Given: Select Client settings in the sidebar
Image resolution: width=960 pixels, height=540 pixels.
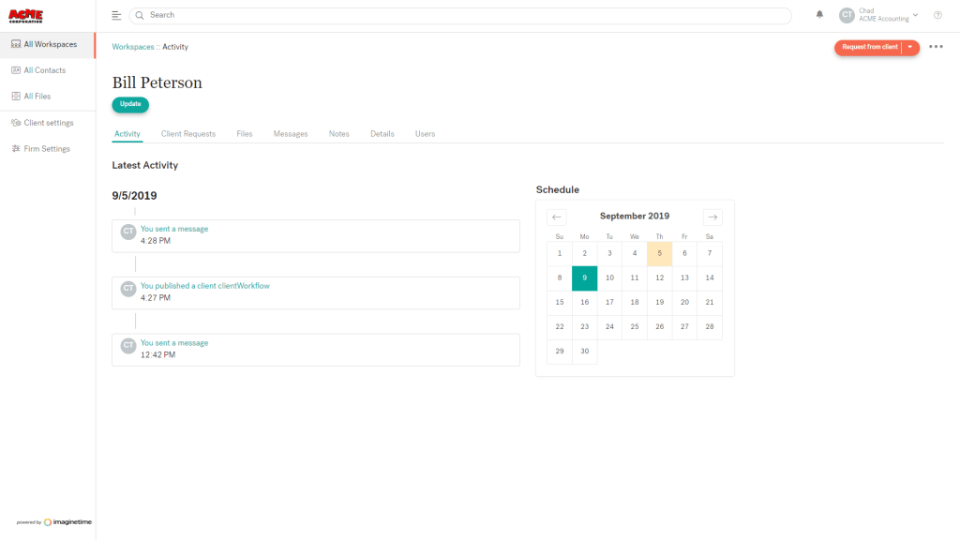Looking at the screenshot, I should click(48, 122).
